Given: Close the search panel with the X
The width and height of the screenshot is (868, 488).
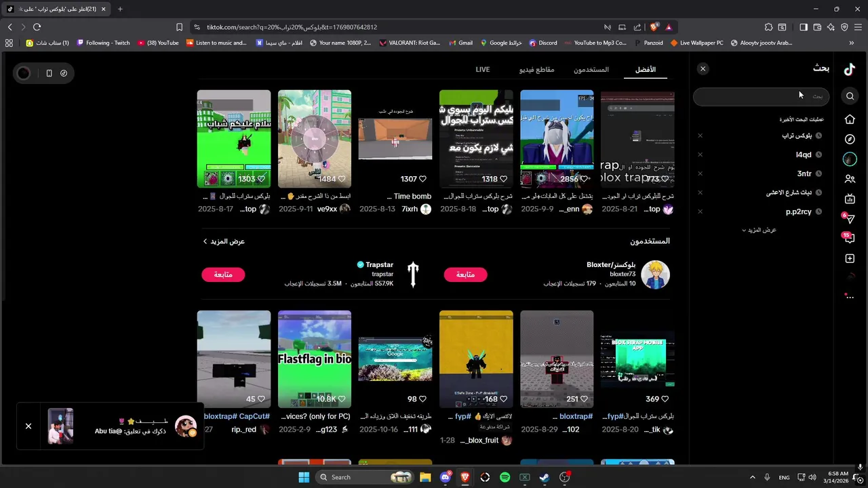Looking at the screenshot, I should pyautogui.click(x=703, y=68).
